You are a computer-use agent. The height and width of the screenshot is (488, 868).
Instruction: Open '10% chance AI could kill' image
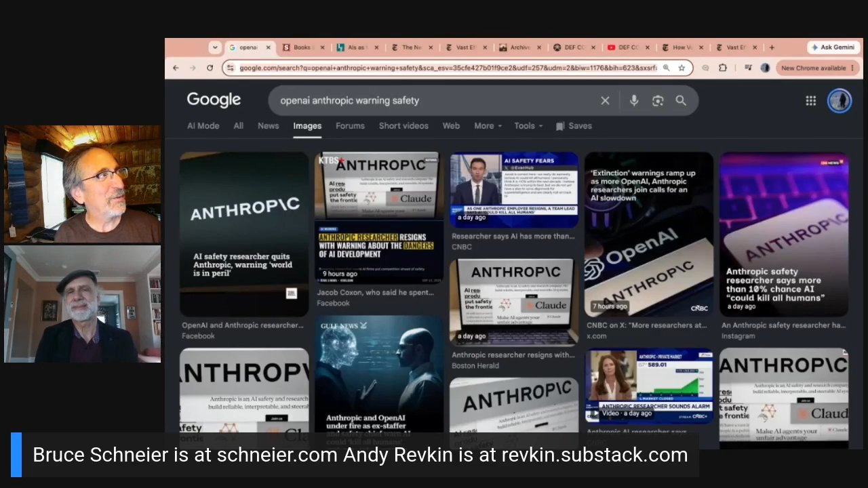click(784, 234)
